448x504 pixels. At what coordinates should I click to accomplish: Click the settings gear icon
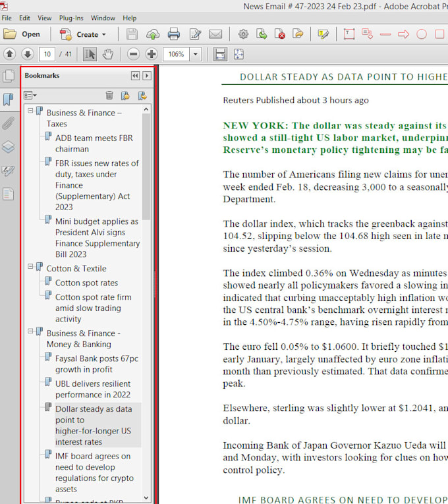(243, 34)
